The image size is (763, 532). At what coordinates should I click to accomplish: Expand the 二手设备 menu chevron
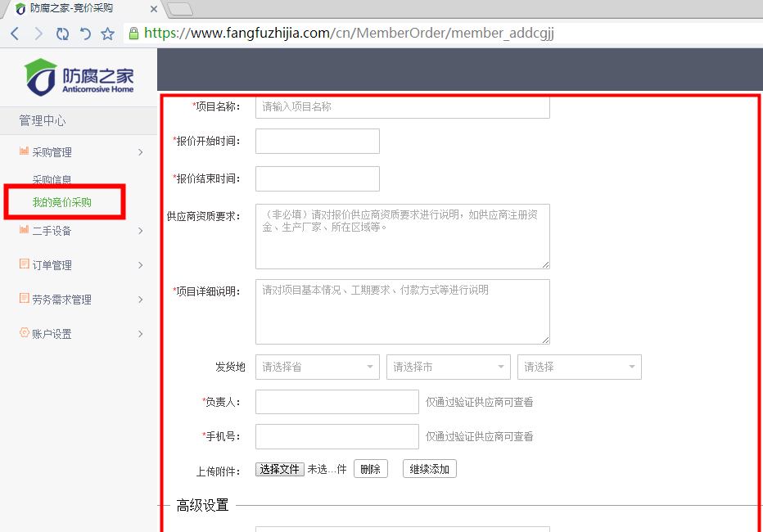pyautogui.click(x=141, y=231)
